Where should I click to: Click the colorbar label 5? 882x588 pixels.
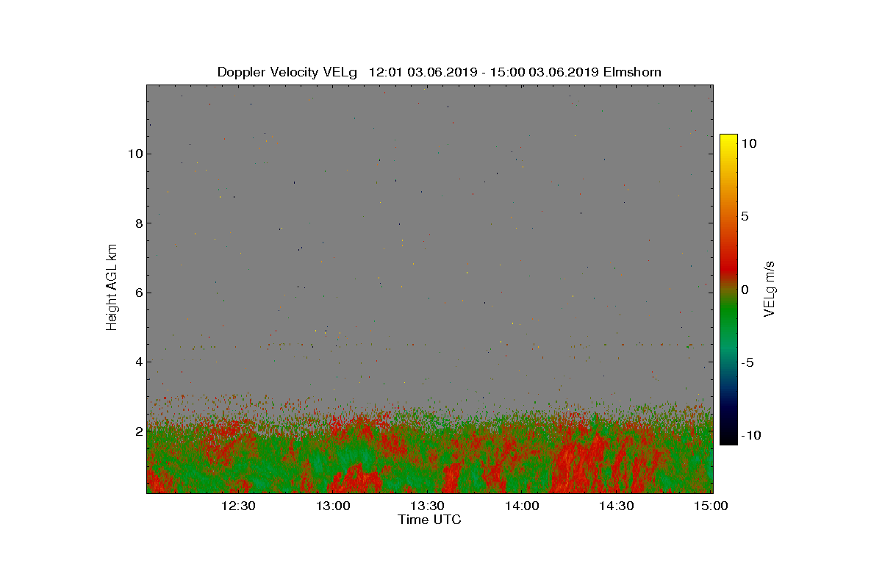(745, 217)
